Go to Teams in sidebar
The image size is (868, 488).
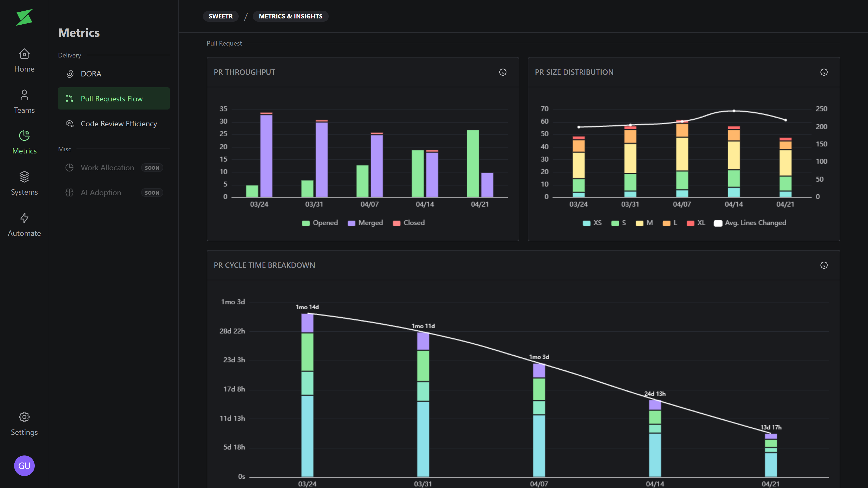coord(24,101)
